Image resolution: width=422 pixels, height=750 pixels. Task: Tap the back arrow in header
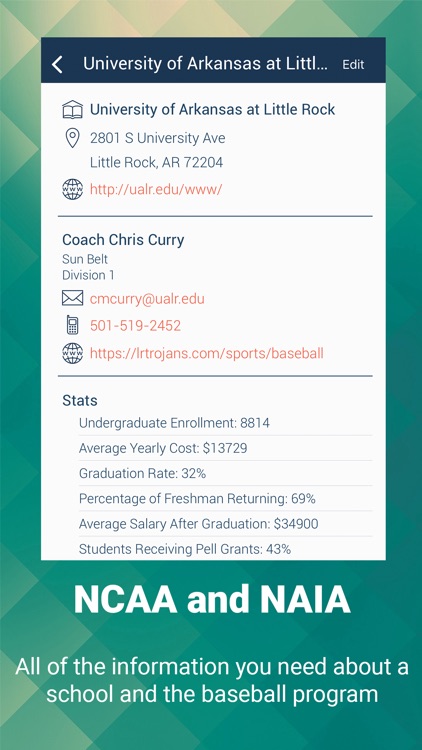[57, 64]
